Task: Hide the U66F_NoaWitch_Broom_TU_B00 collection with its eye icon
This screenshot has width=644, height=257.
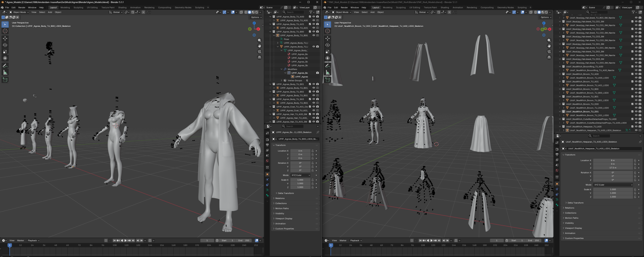Action: point(636,89)
